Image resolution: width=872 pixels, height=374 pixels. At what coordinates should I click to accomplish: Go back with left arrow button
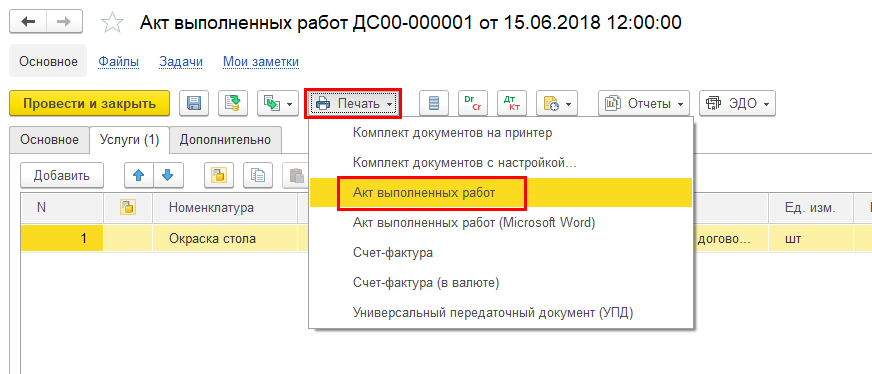tap(27, 22)
